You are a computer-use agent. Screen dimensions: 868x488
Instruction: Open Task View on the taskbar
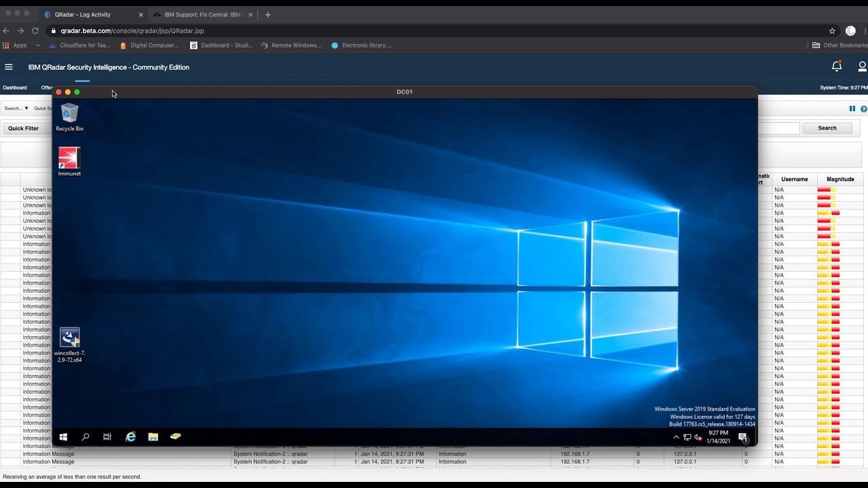click(x=107, y=437)
